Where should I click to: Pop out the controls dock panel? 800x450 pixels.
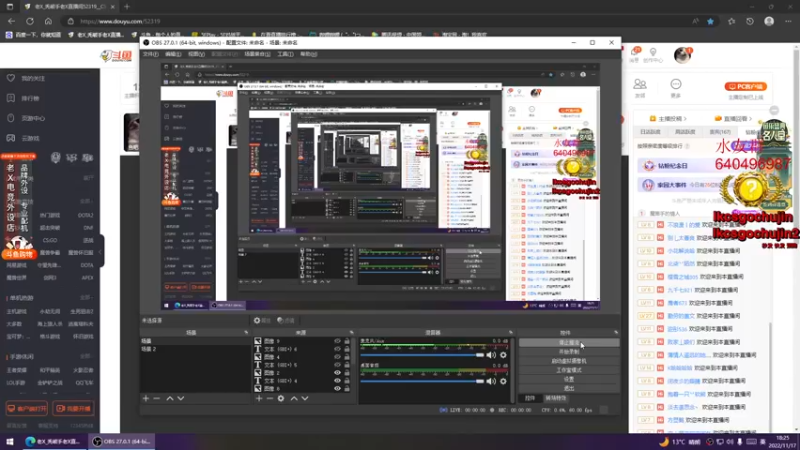tap(616, 333)
